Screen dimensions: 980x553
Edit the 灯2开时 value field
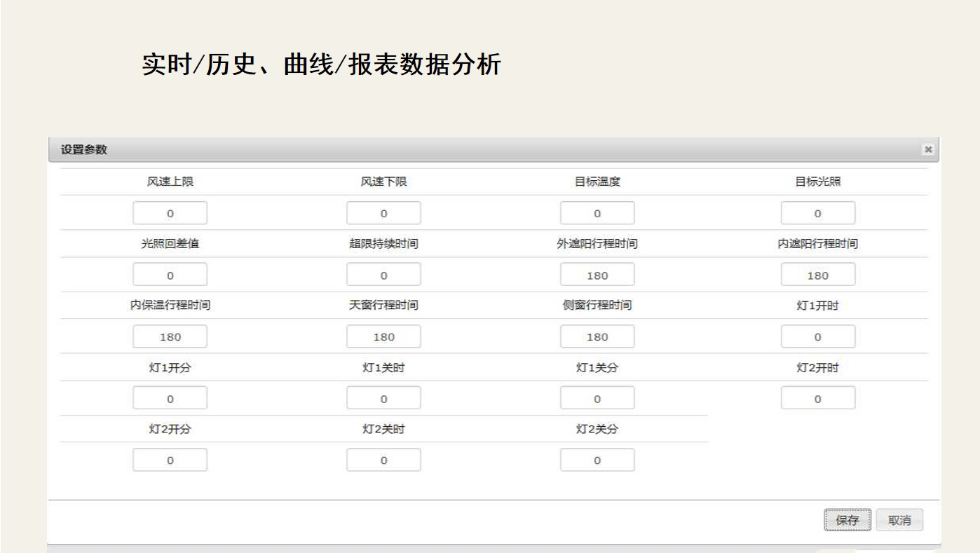817,398
